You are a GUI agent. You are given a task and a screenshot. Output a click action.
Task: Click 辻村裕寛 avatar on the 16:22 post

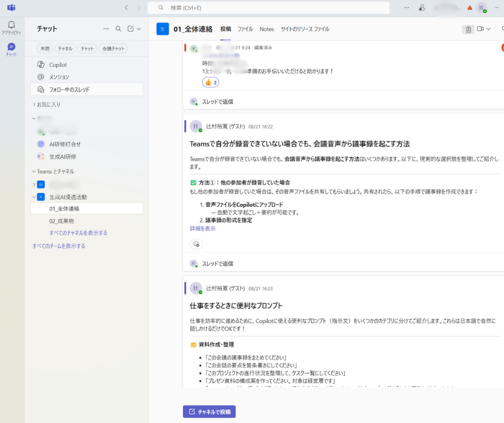(196, 126)
